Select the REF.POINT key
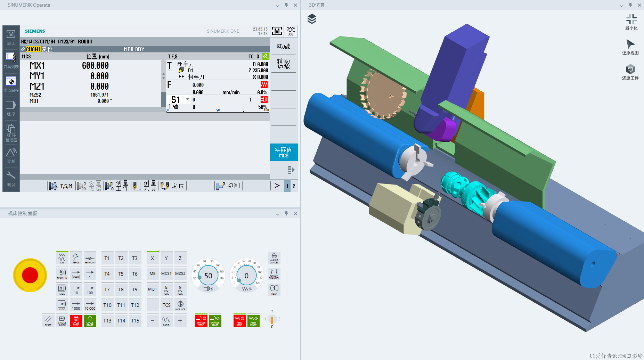The width and height of the screenshot is (644, 360). pyautogui.click(x=90, y=258)
